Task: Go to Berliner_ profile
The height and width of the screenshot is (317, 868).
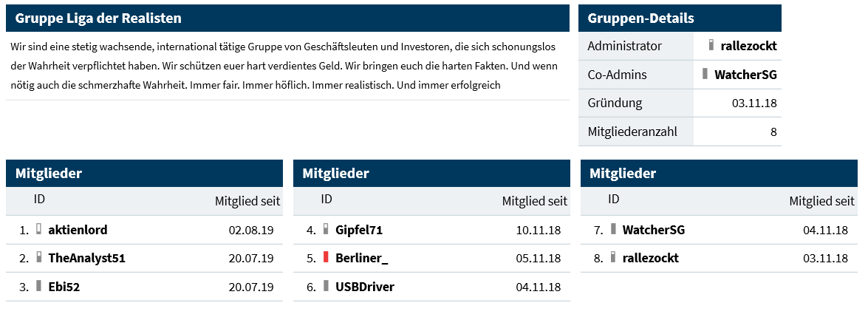Action: click(362, 258)
